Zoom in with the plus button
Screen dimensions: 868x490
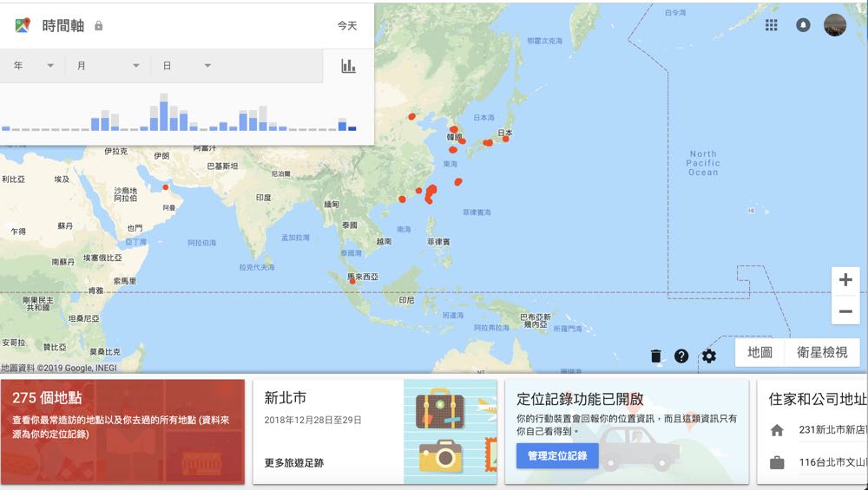click(x=845, y=280)
